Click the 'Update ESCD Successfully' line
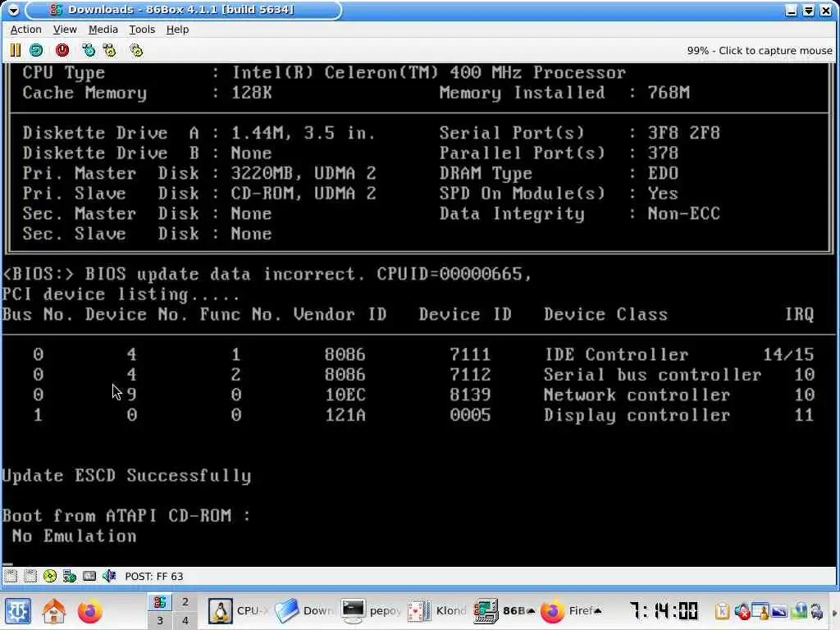This screenshot has width=840, height=630. click(127, 476)
